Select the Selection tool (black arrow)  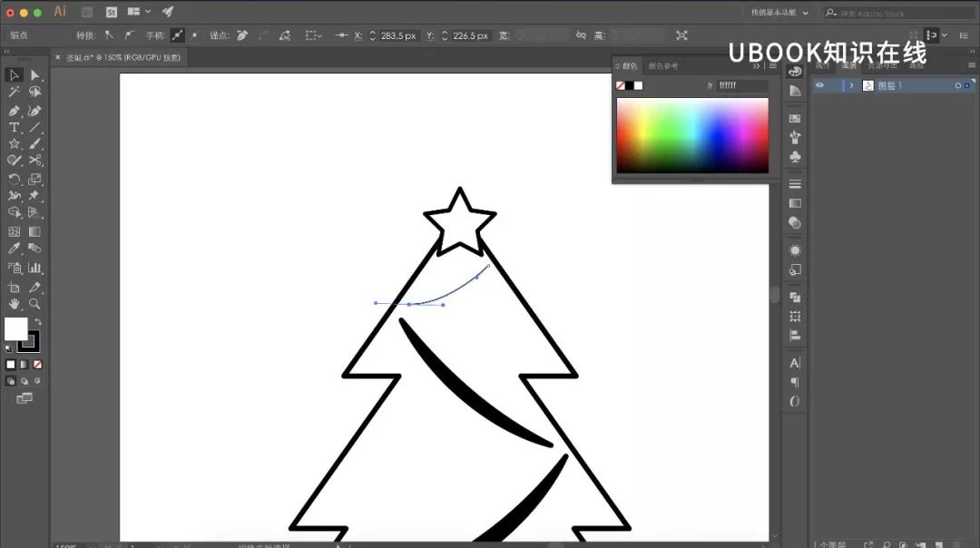[14, 75]
